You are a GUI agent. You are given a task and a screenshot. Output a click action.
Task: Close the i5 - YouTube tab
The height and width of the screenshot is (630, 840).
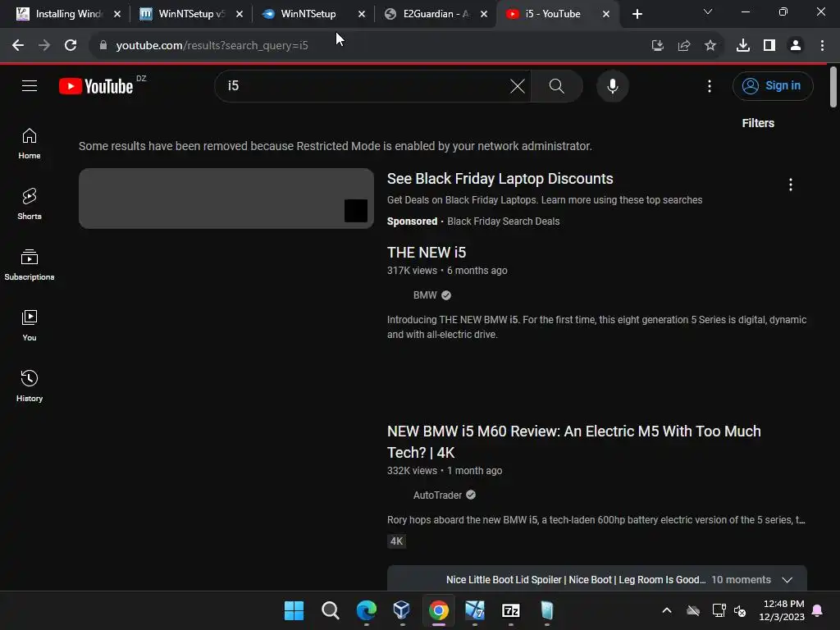coord(606,14)
